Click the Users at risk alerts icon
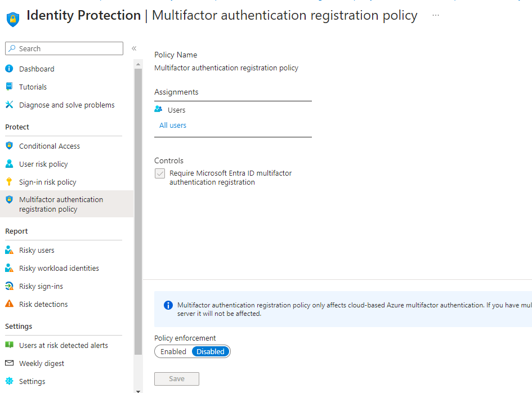The image size is (532, 393). click(9, 345)
